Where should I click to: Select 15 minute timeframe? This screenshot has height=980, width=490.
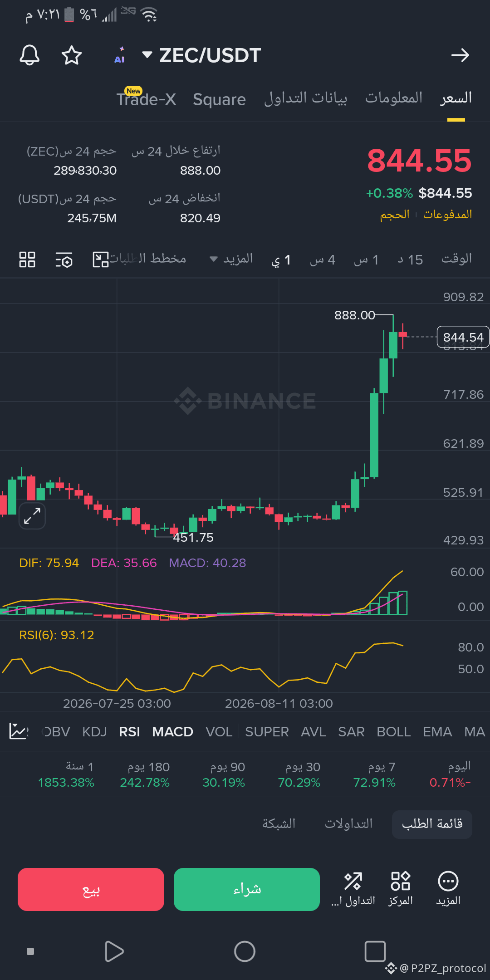(410, 260)
